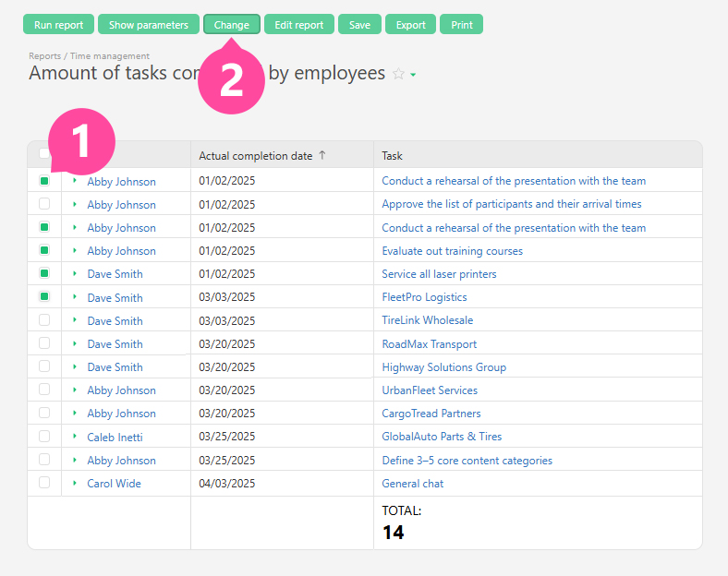This screenshot has height=576, width=728.
Task: Click sort arrow on Actual completion date
Action: tap(322, 156)
